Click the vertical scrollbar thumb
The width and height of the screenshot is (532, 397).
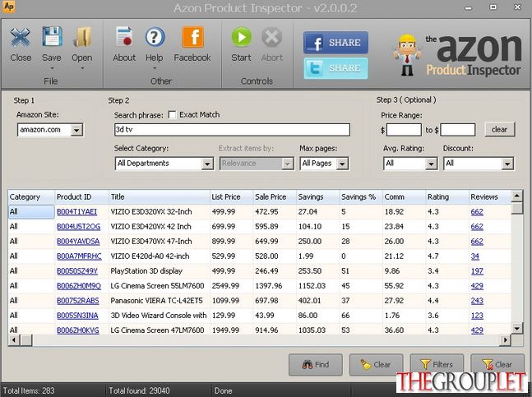pos(516,208)
